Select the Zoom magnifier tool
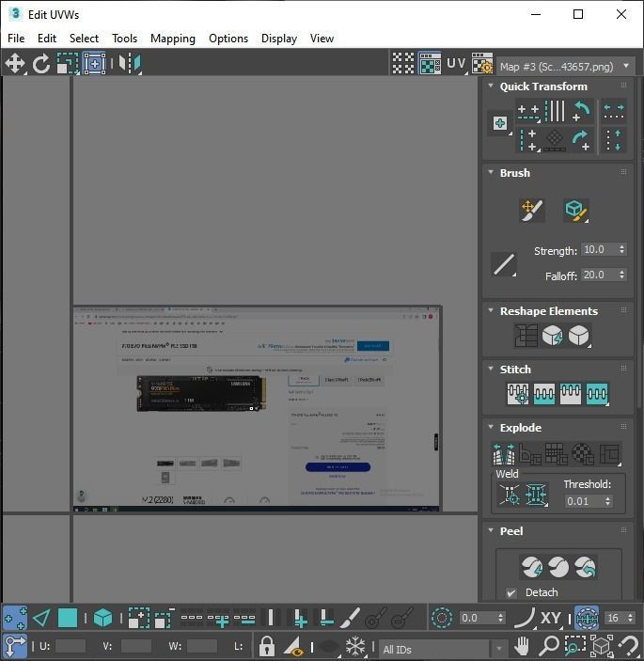Viewport: 644px width, 661px height. click(549, 645)
